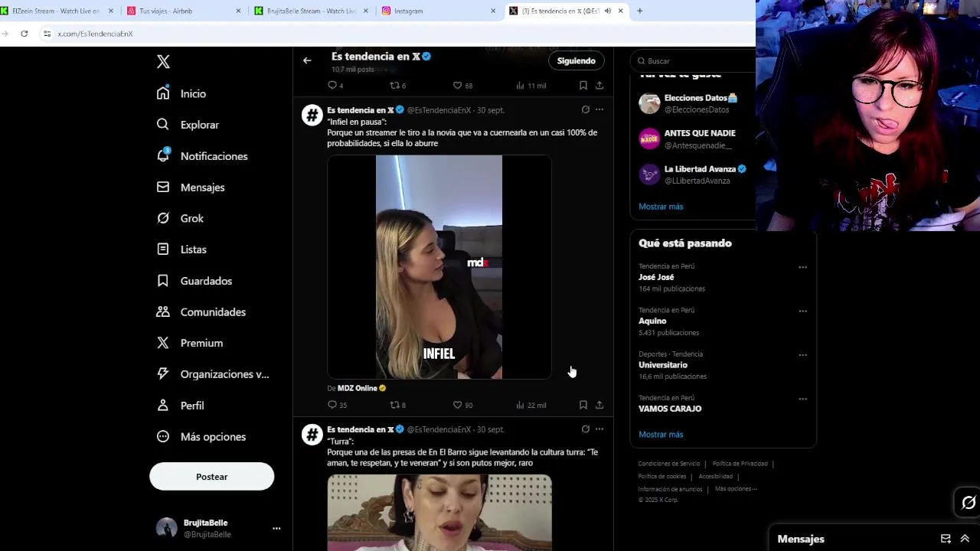Show more trends under Qué está pasando

661,435
